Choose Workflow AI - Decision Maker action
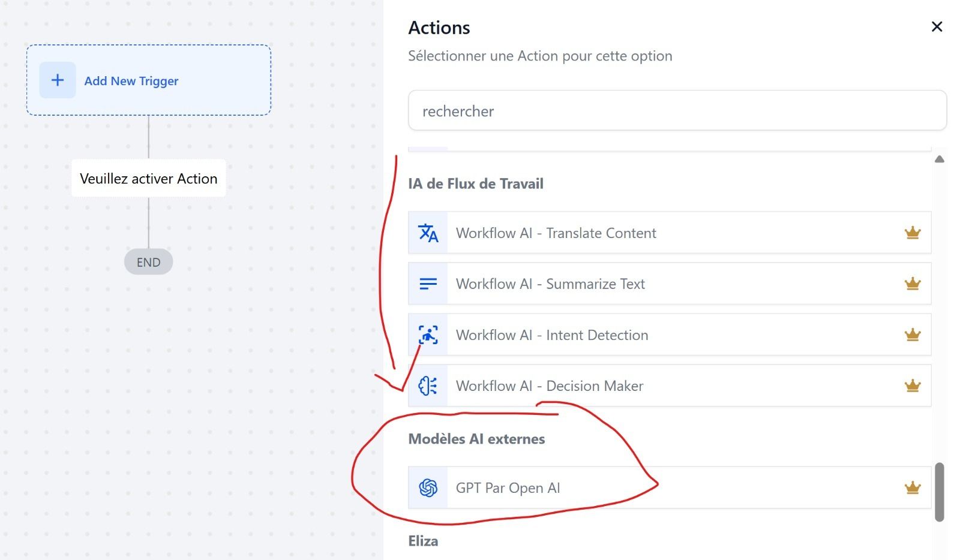 click(670, 386)
